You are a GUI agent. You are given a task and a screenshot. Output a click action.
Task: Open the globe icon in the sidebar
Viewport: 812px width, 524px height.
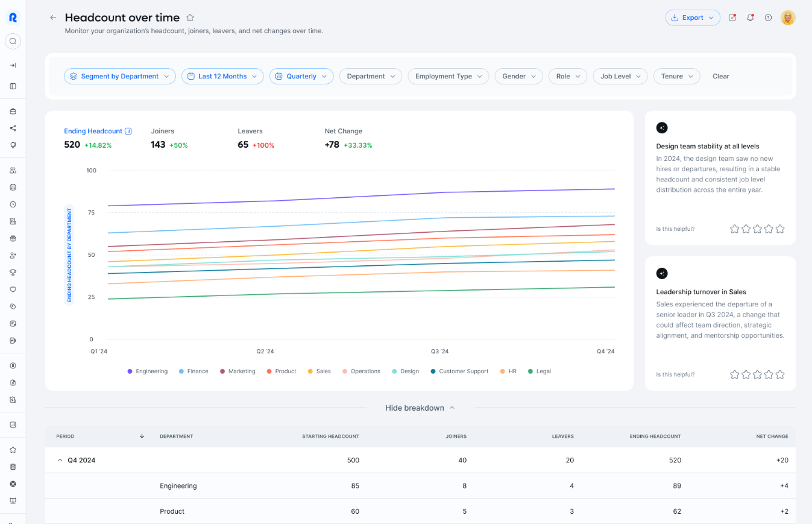(13, 484)
